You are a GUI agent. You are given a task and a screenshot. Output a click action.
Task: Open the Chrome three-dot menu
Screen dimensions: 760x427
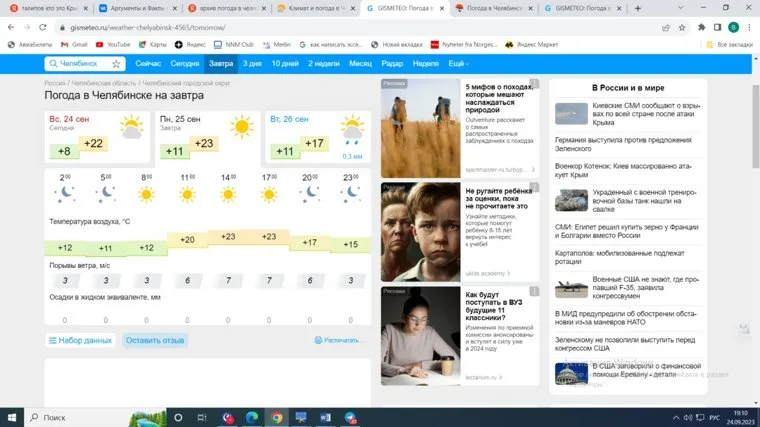tap(749, 27)
